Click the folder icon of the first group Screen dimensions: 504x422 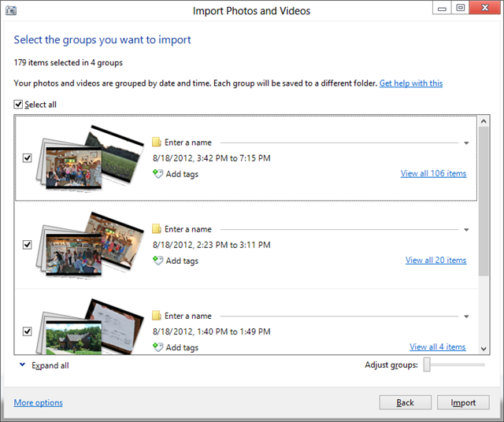point(157,143)
